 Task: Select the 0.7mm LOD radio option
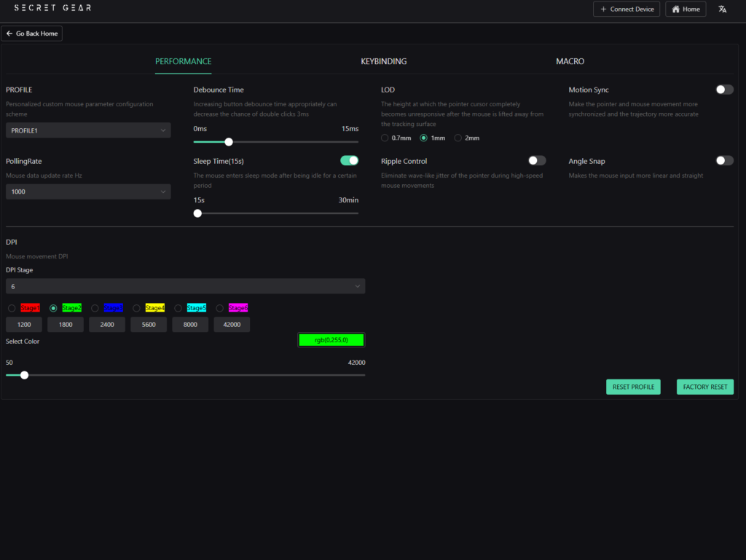coord(385,138)
